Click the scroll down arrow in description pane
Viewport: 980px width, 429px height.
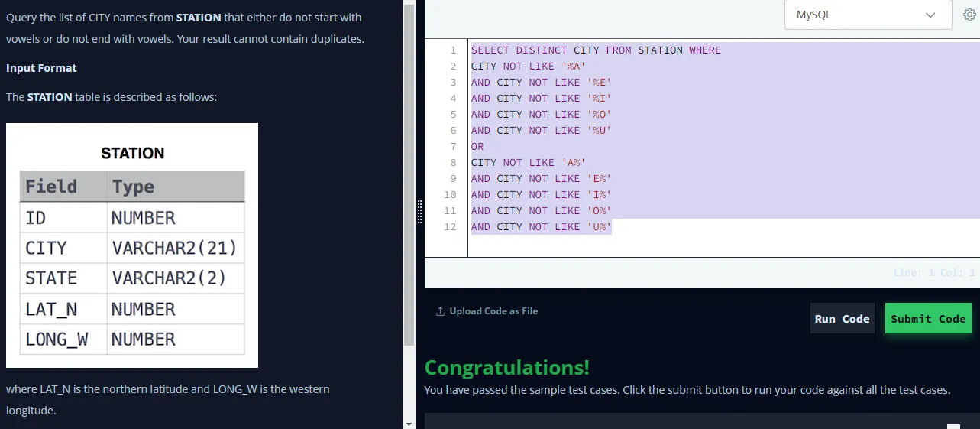409,423
